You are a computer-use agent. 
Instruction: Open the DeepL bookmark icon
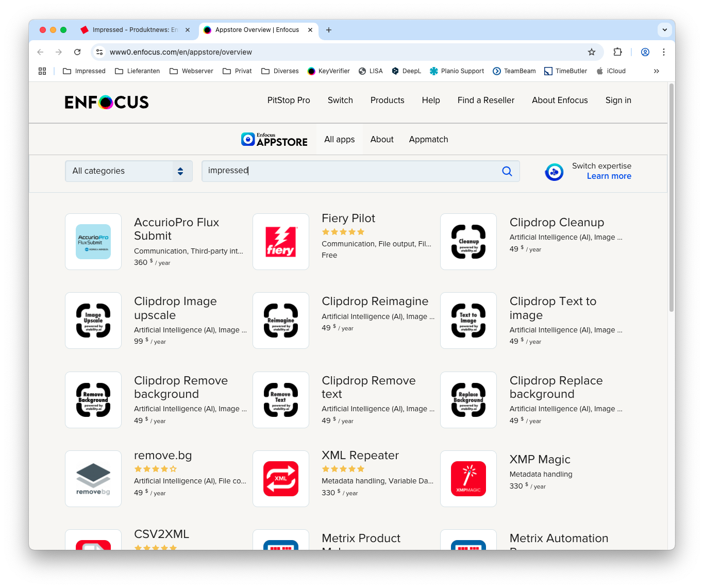pos(395,71)
